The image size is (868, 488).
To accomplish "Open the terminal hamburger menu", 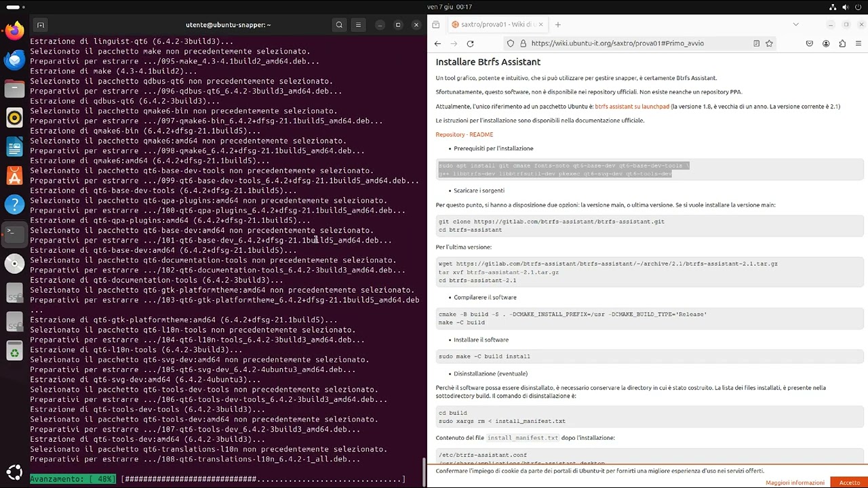I will tap(358, 25).
